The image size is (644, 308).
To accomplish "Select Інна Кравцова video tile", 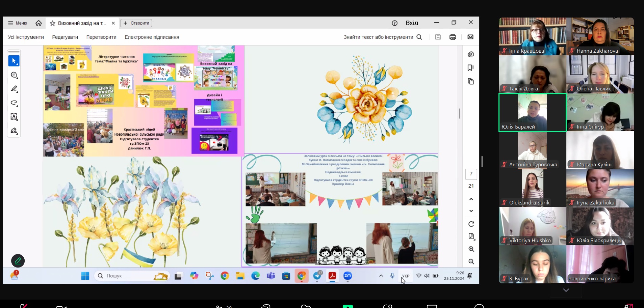I will 532,36.
